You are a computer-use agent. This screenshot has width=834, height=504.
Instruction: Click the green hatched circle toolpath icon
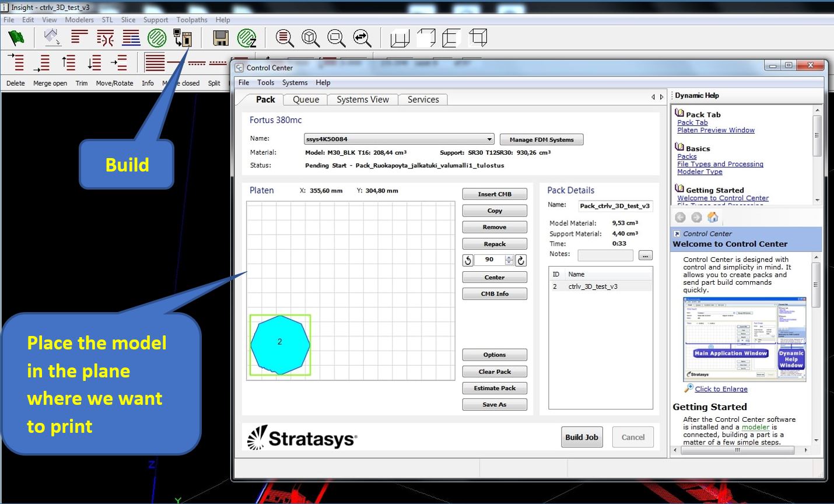coord(157,38)
